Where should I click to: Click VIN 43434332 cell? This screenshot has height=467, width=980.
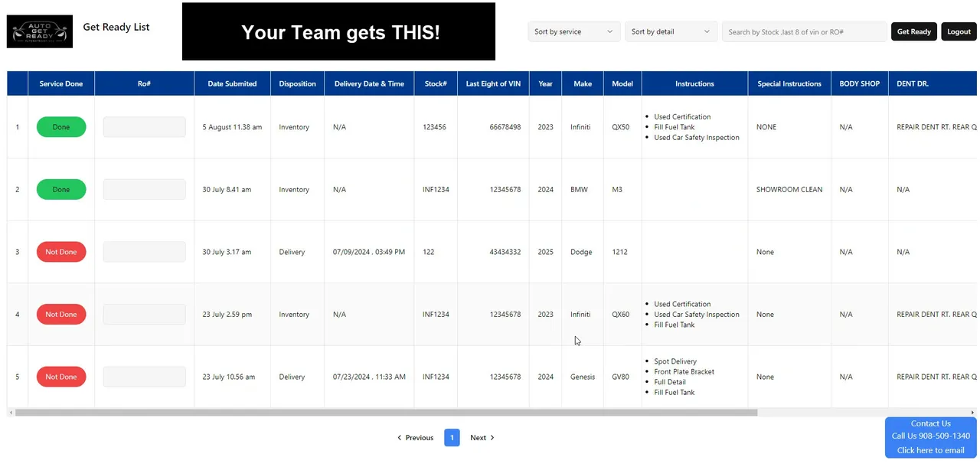coord(505,252)
